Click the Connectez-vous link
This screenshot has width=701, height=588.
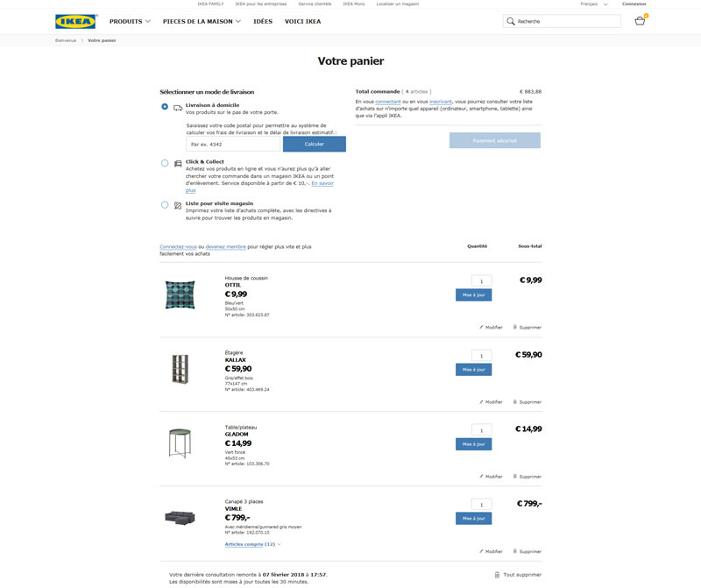pyautogui.click(x=179, y=247)
